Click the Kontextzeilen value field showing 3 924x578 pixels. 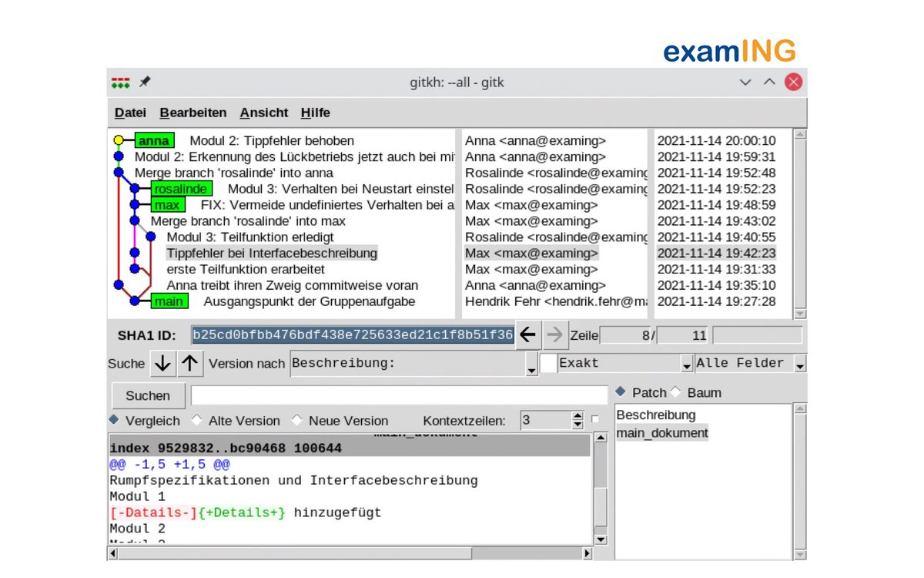(545, 420)
